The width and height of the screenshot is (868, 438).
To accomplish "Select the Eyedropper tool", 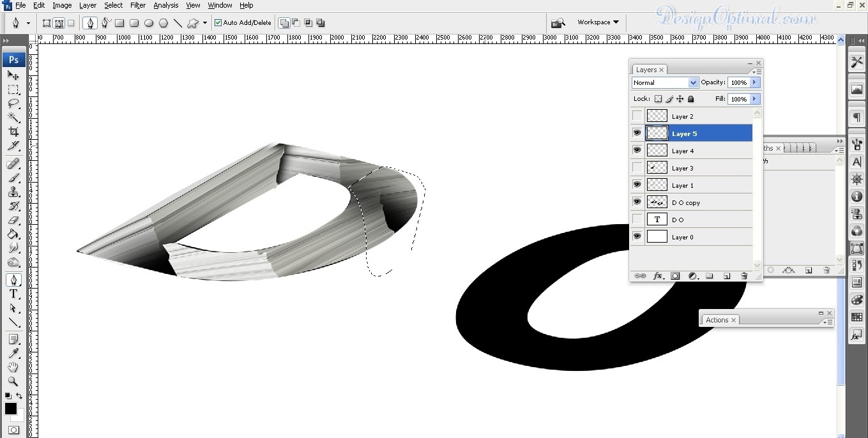I will point(13,354).
